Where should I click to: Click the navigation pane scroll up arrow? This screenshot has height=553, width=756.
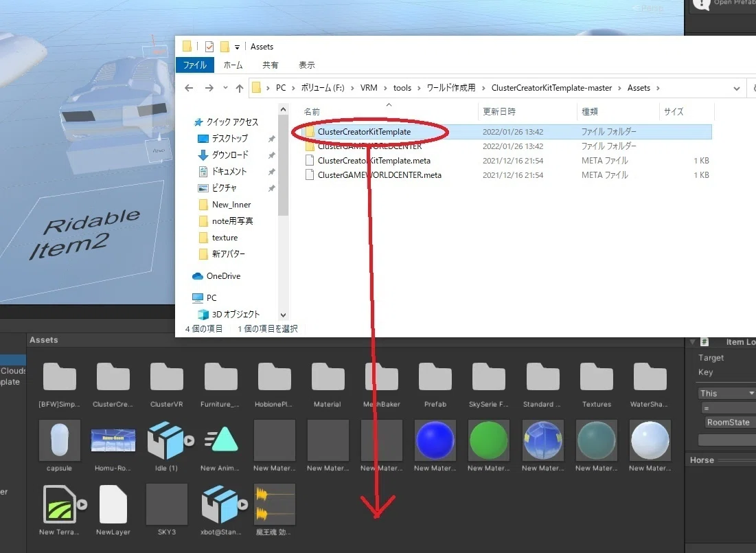pos(283,109)
